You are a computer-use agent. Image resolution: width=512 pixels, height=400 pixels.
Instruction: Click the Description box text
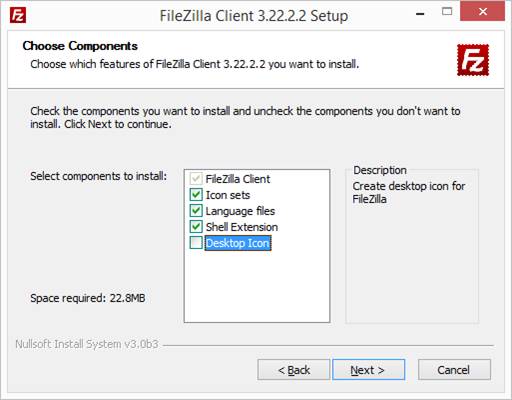[x=409, y=192]
